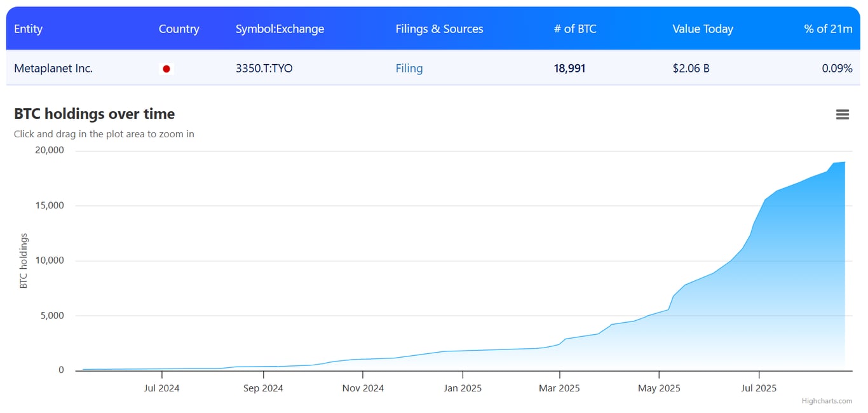This screenshot has height=413, width=868.
Task: Click the 3350.T:TYO ticker symbol
Action: [x=264, y=68]
